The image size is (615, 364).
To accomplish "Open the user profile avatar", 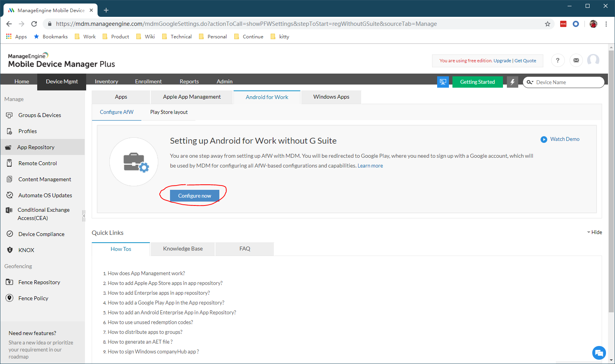I will click(593, 60).
